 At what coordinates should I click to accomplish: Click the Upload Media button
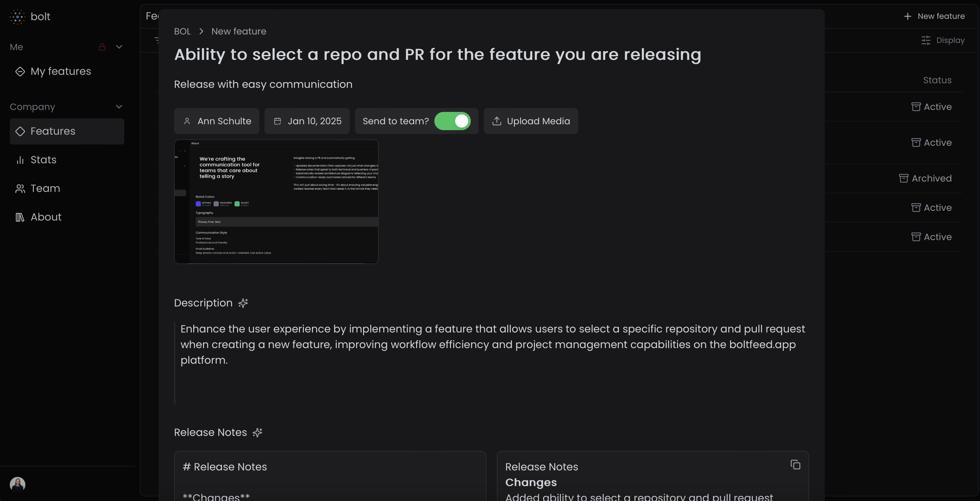531,121
